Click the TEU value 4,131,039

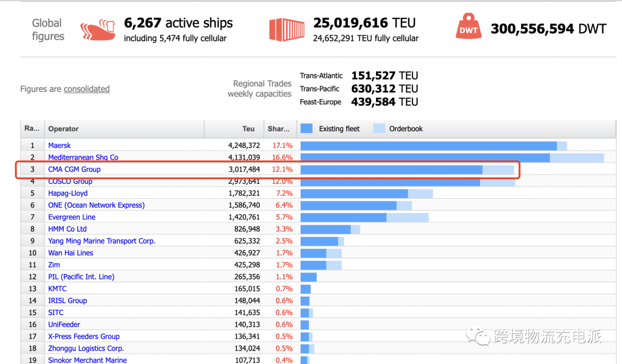point(244,157)
